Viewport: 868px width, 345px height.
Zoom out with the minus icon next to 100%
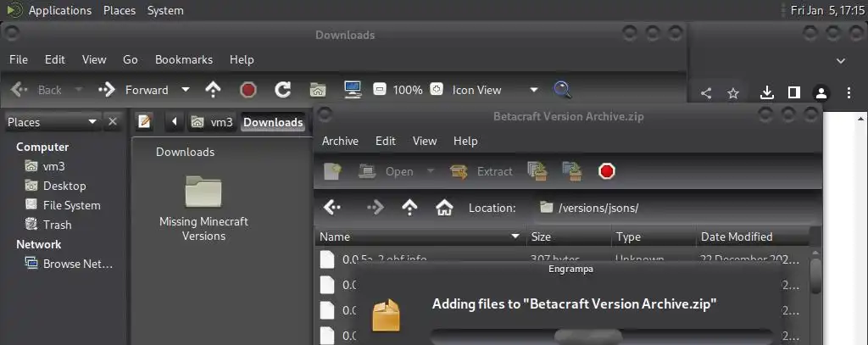[379, 89]
